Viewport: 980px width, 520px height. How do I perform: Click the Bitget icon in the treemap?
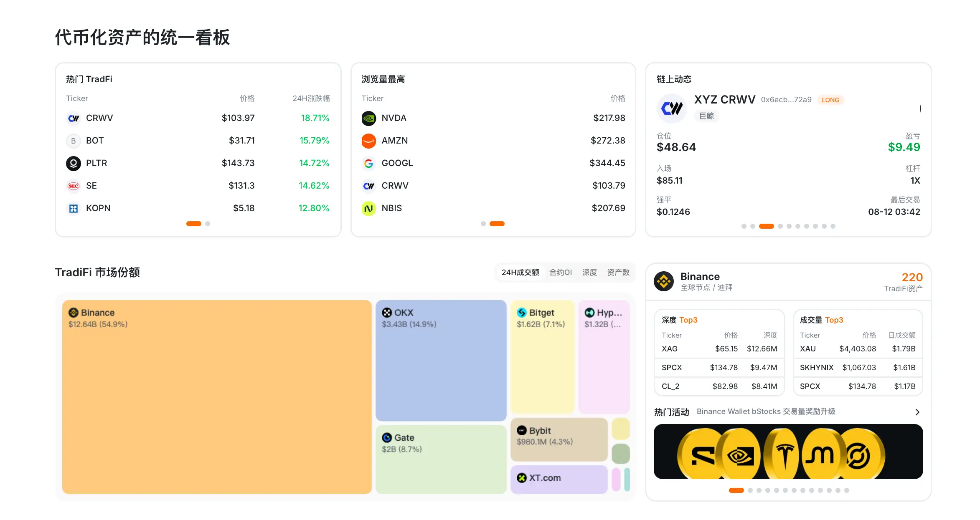522,313
